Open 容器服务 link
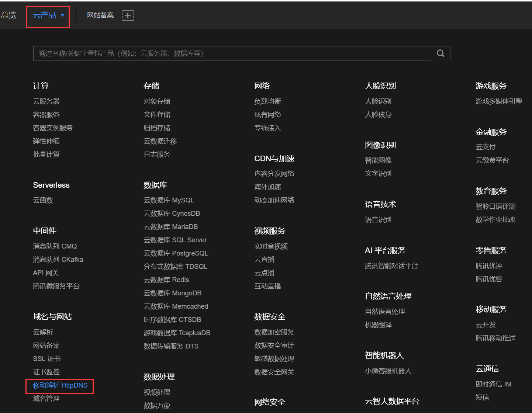The height and width of the screenshot is (413, 532). point(46,115)
